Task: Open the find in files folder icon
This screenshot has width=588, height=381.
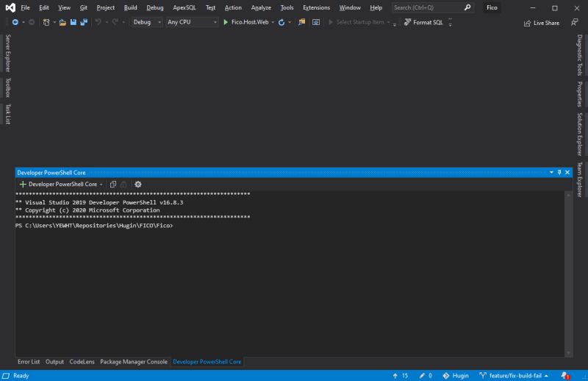Action: click(x=301, y=23)
